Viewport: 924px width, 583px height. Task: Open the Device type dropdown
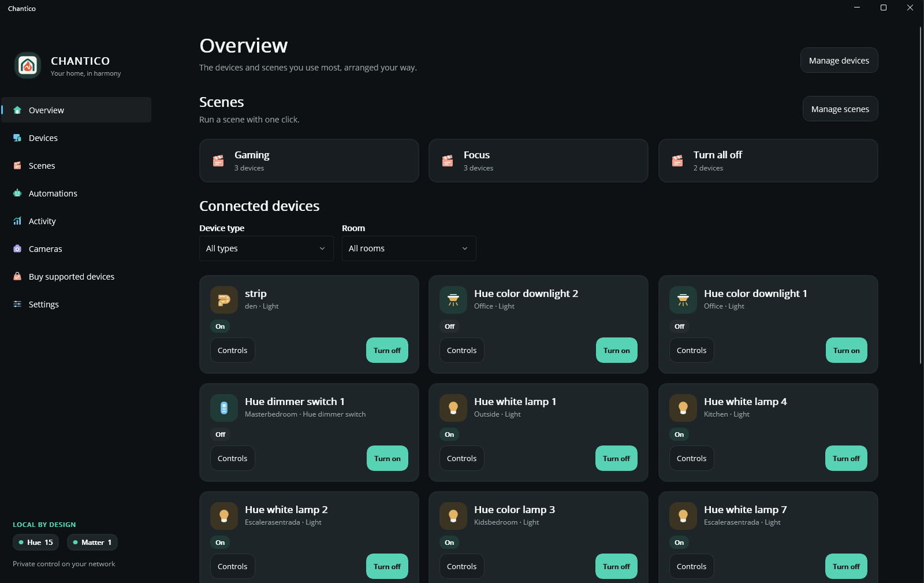click(266, 248)
